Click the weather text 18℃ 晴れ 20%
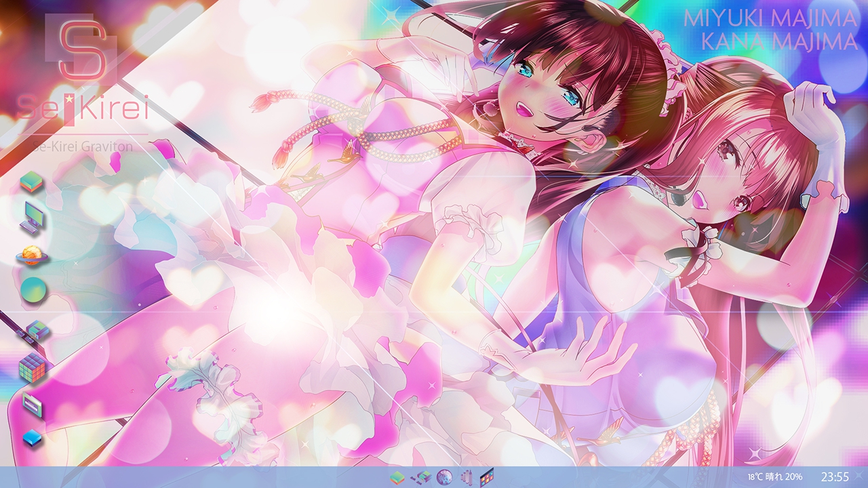The height and width of the screenshot is (488, 868). point(775,477)
